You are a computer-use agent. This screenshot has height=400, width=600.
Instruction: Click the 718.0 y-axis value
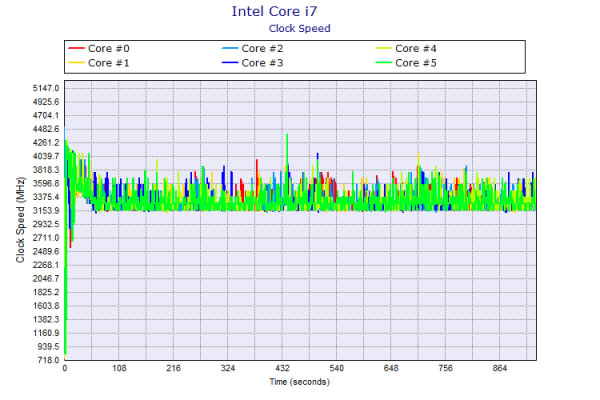tap(48, 360)
